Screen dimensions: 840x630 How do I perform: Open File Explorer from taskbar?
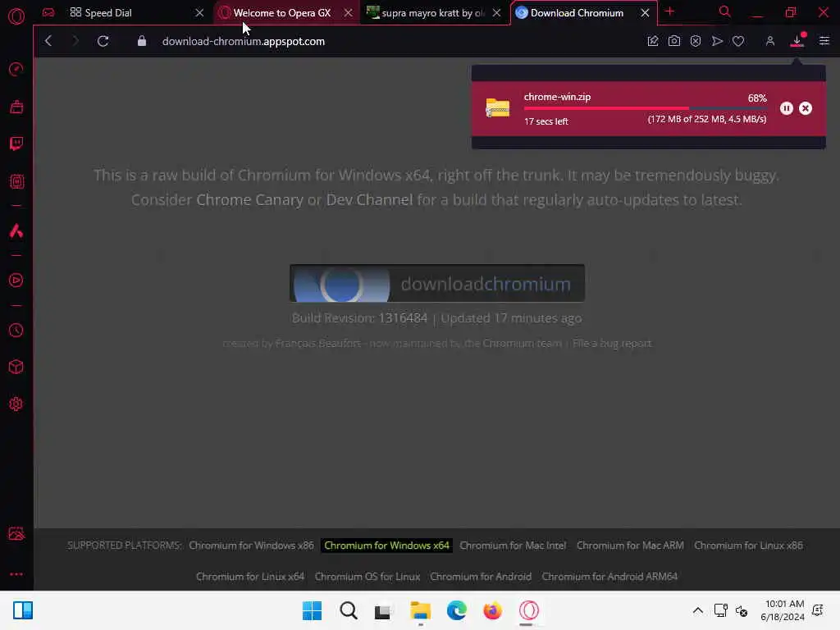click(x=421, y=610)
